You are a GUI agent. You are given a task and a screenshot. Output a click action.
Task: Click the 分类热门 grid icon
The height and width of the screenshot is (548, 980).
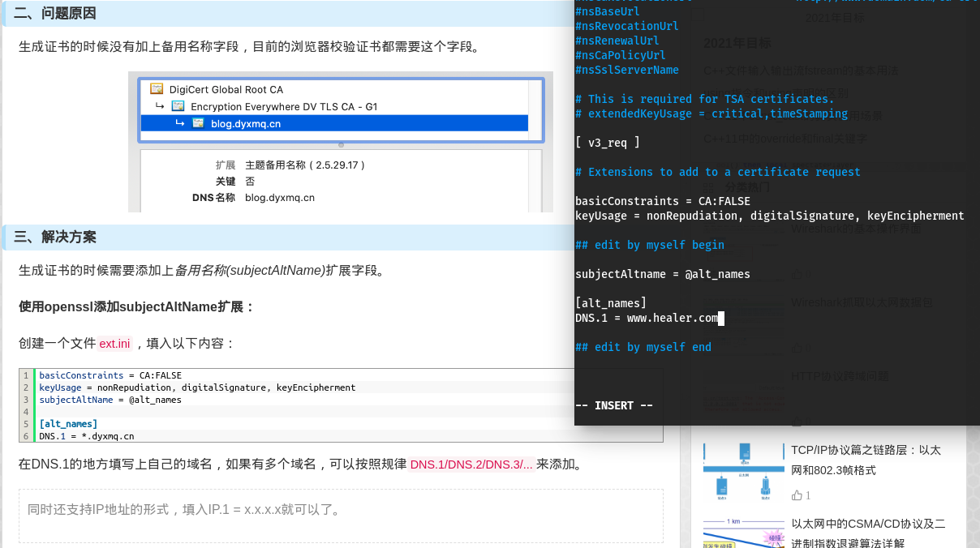pyautogui.click(x=709, y=187)
